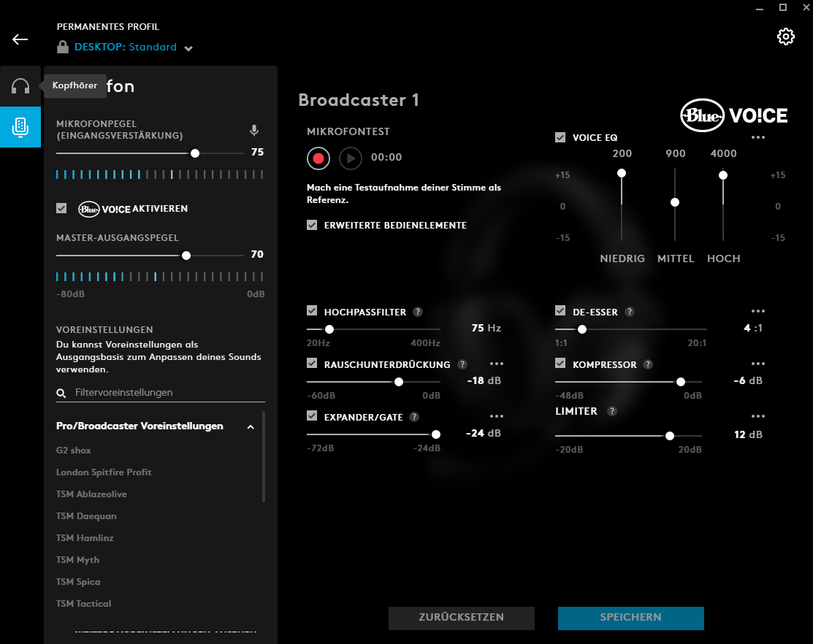Click the MITTEL 900 Hz EQ slider handle
The width and height of the screenshot is (813, 644).
tap(674, 202)
